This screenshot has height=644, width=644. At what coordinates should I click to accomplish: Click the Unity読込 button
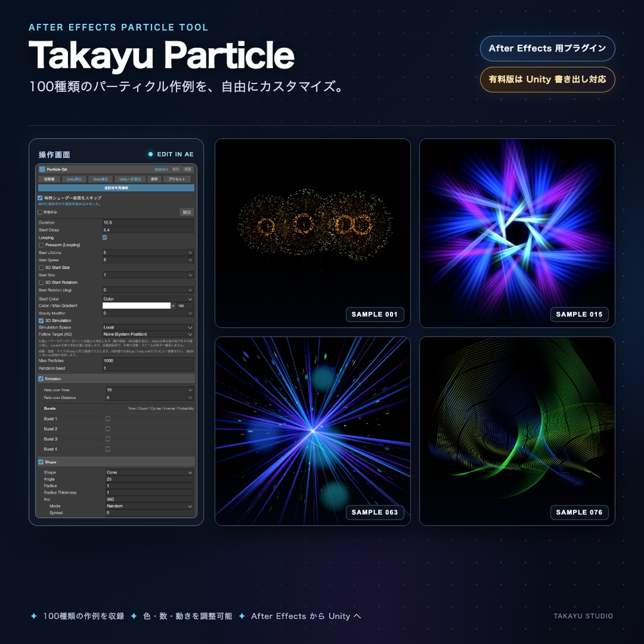click(x=74, y=179)
